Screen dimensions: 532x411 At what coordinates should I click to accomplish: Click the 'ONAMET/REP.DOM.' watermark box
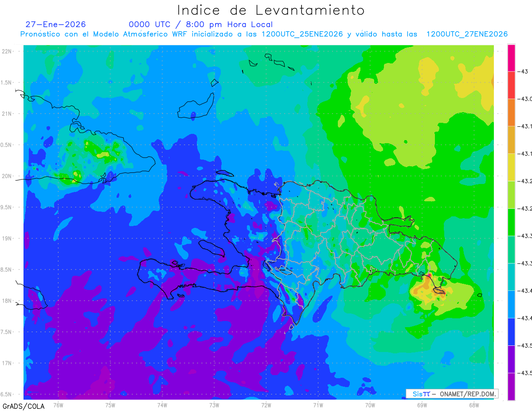[452, 394]
